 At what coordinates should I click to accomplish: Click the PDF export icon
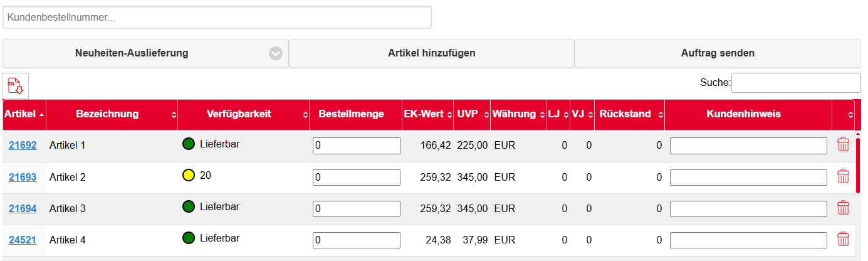click(16, 86)
